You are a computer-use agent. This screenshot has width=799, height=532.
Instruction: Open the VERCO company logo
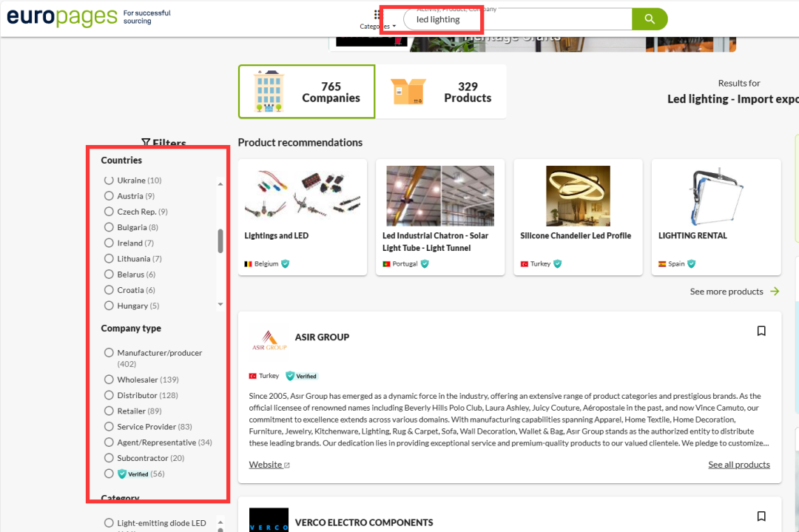pyautogui.click(x=269, y=519)
